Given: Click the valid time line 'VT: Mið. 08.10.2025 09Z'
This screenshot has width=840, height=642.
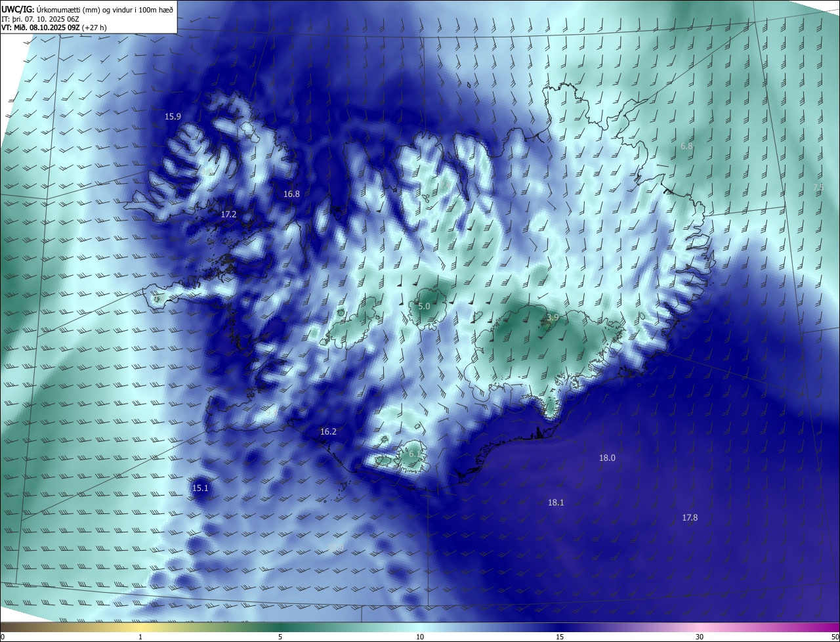Looking at the screenshot, I should point(41,28).
